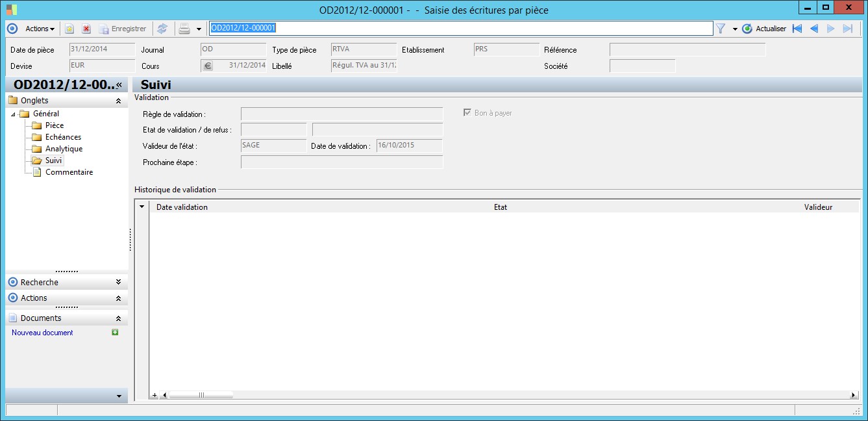The image size is (868, 421).
Task: Click the Etablissement field PRS
Action: tap(506, 49)
